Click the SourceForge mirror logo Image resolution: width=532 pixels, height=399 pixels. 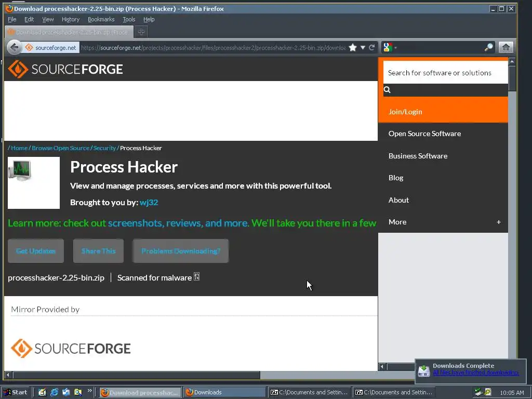click(x=71, y=349)
